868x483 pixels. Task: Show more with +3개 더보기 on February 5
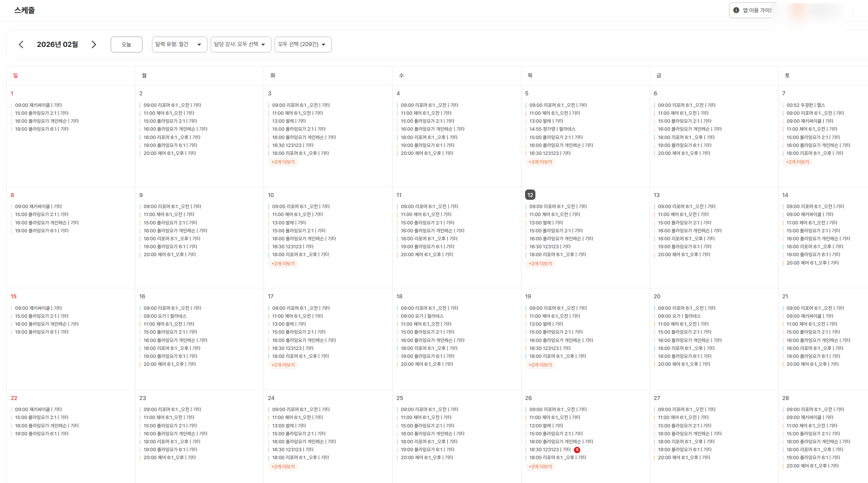click(x=540, y=162)
